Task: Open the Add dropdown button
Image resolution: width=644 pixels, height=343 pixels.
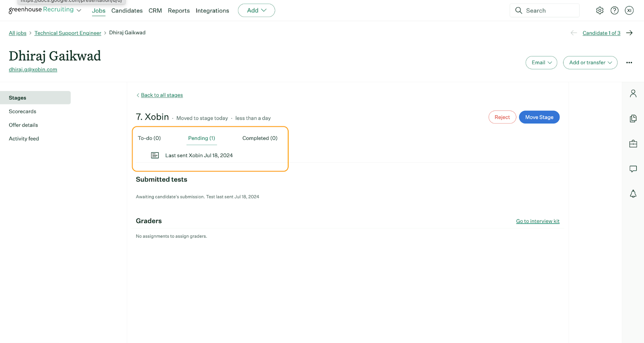Action: [x=256, y=10]
